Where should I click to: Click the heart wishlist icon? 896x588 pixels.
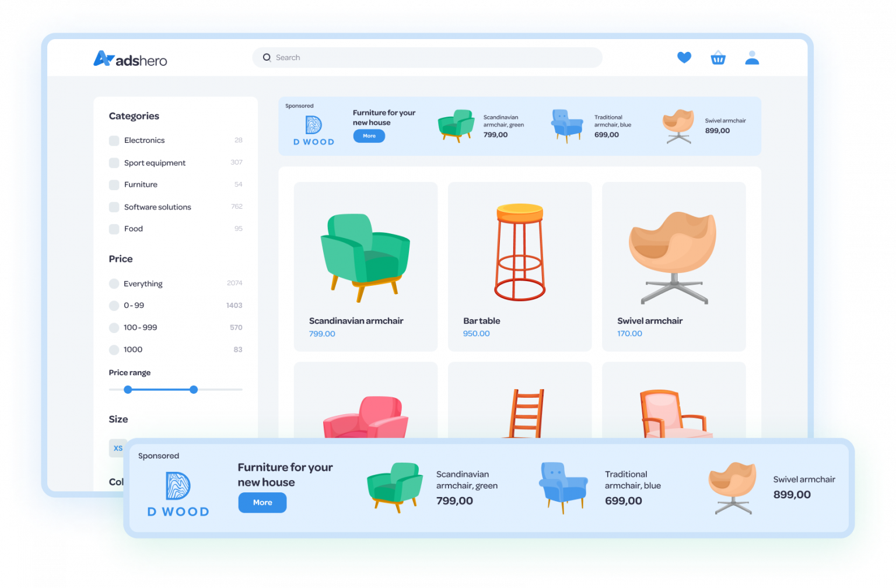point(684,57)
